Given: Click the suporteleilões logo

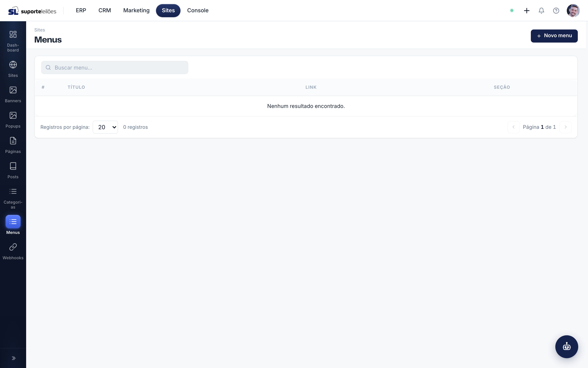Looking at the screenshot, I should coord(32,11).
